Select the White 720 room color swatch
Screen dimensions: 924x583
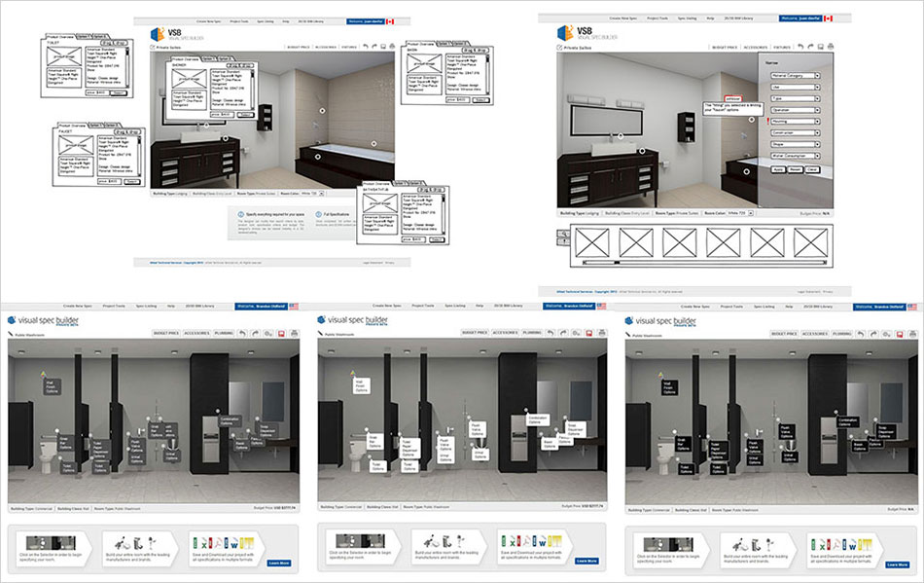tap(738, 213)
